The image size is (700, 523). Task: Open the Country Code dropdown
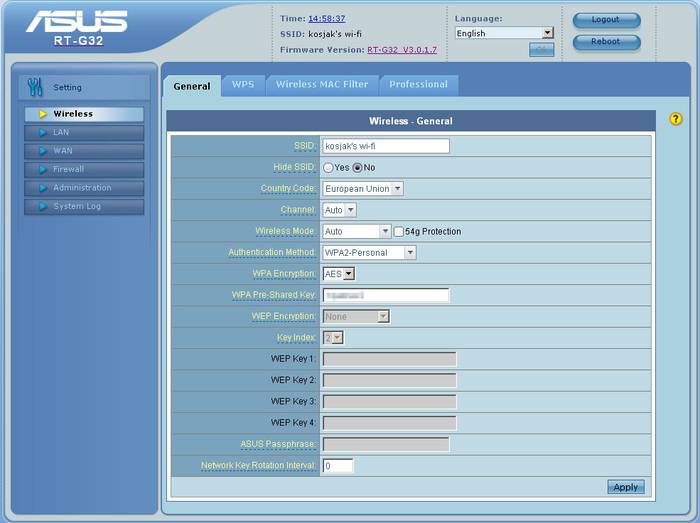click(x=363, y=188)
